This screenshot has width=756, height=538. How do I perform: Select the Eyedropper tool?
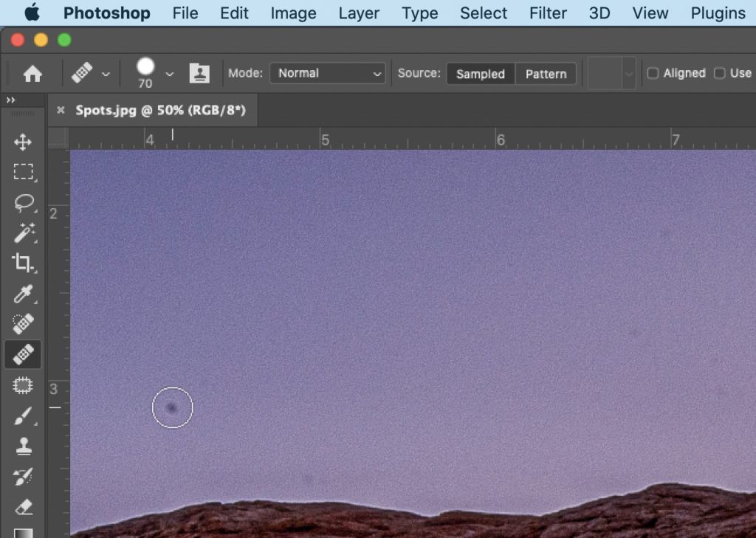[x=23, y=294]
